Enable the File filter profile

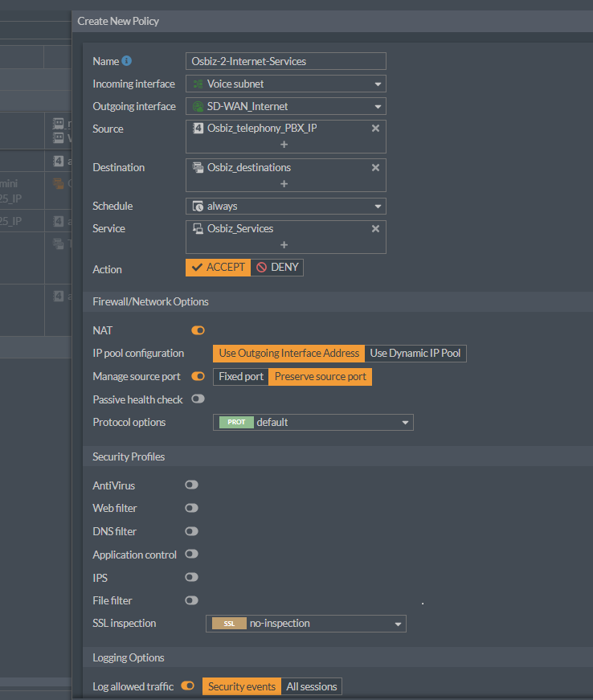click(191, 600)
